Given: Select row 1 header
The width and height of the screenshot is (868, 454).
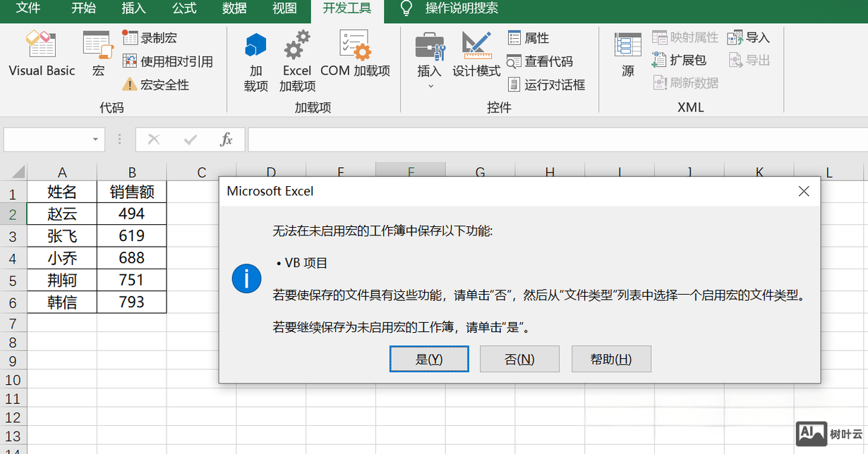Looking at the screenshot, I should pyautogui.click(x=13, y=194).
